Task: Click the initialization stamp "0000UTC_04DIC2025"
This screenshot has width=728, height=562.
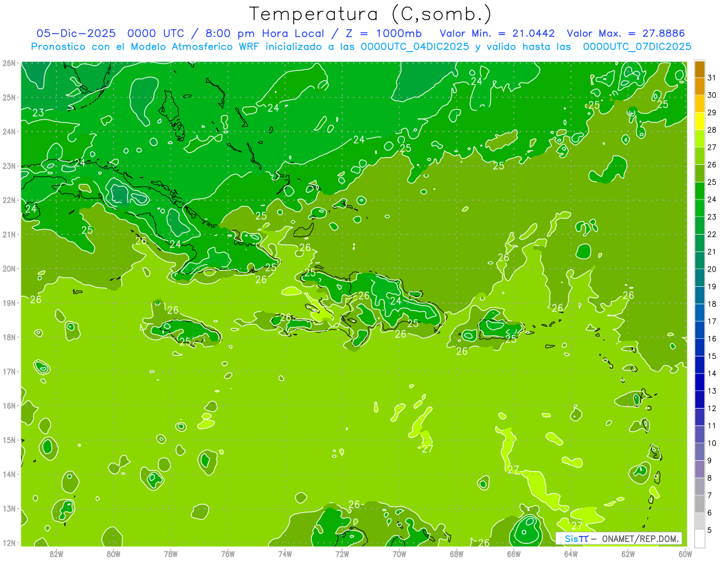Action: 415,47
